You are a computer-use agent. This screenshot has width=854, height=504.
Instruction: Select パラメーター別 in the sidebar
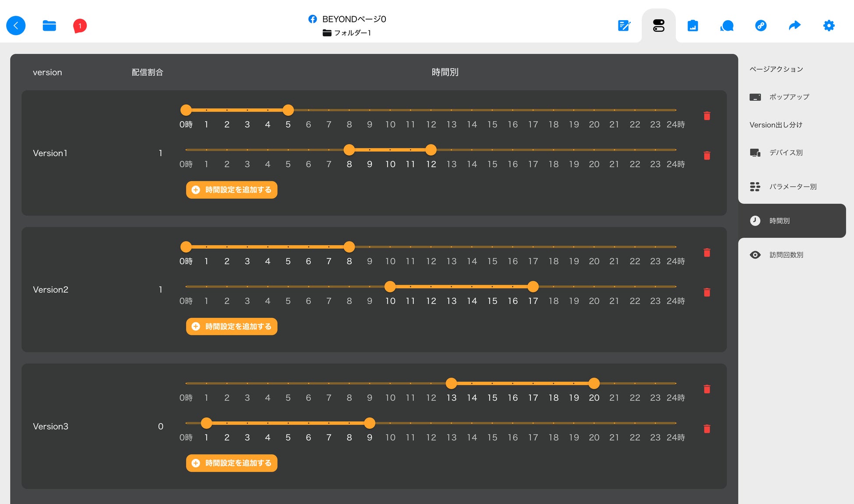(792, 187)
